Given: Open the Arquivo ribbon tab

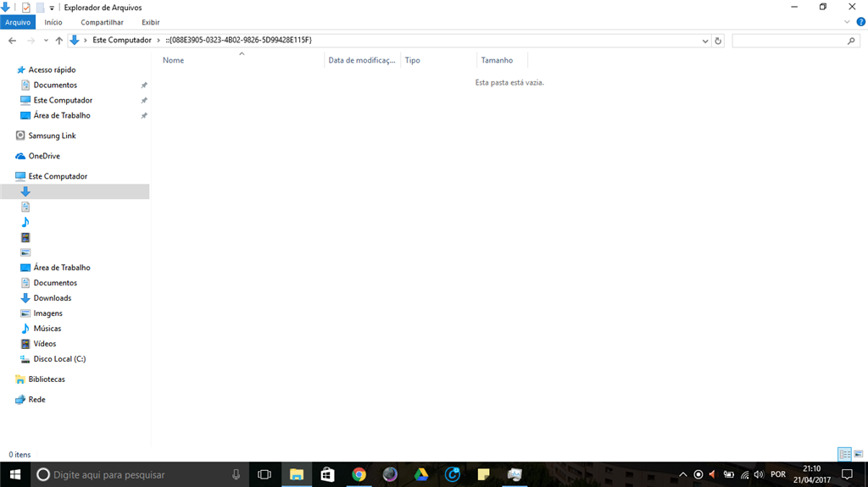Looking at the screenshot, I should pyautogui.click(x=18, y=22).
